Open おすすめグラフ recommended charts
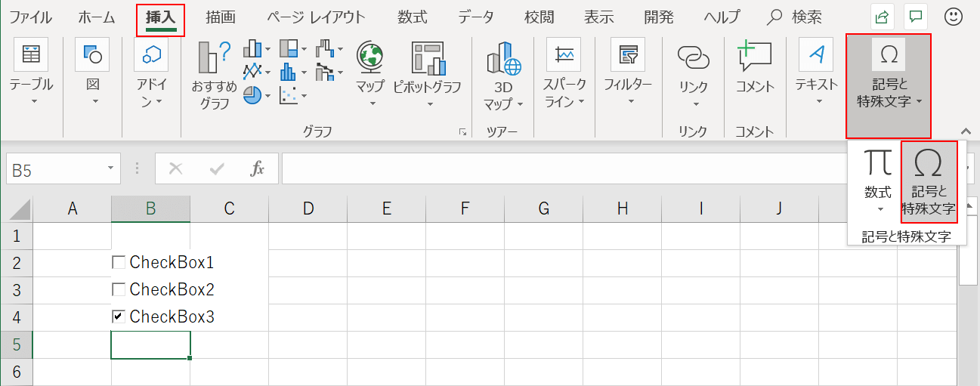This screenshot has height=386, width=980. (x=215, y=76)
